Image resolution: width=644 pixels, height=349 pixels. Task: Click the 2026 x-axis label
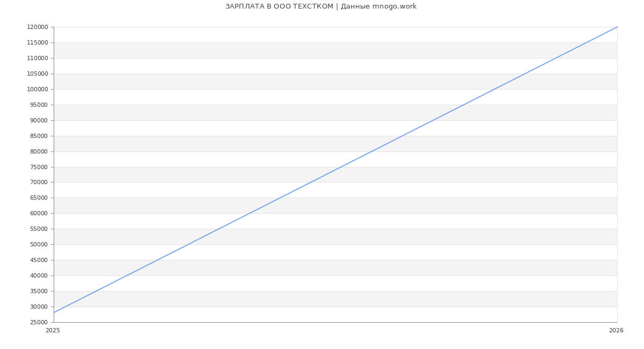(616, 331)
